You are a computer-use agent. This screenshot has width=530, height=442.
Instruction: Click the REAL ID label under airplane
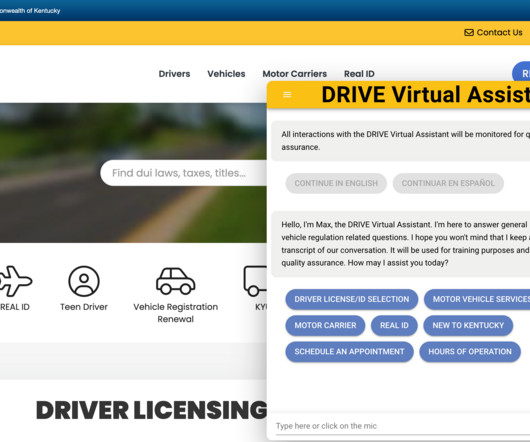pyautogui.click(x=15, y=307)
